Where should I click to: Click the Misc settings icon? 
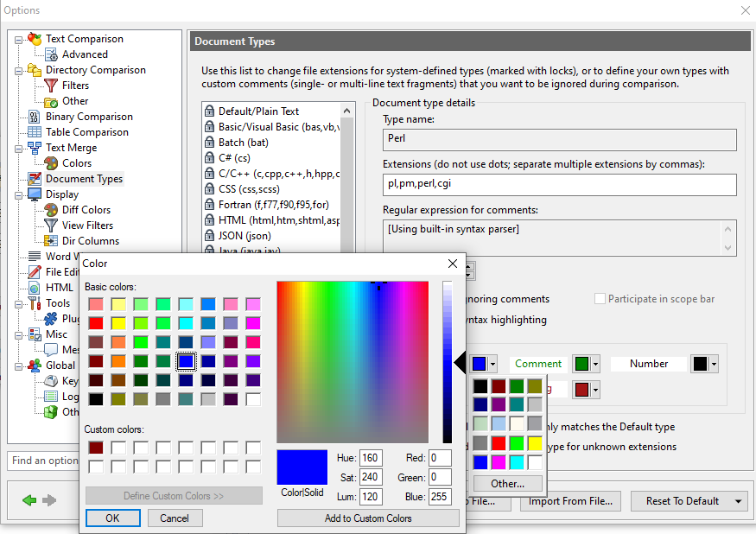coord(35,334)
